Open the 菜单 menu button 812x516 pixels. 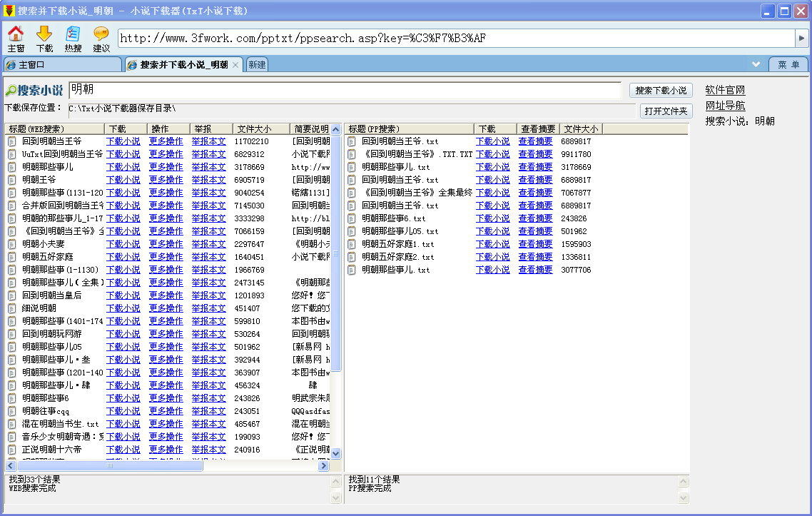pos(788,65)
